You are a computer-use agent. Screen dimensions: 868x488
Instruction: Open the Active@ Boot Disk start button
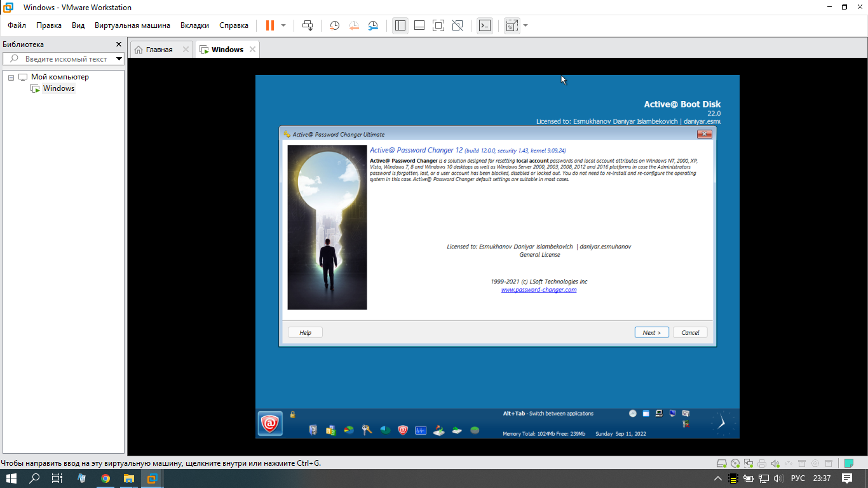click(x=270, y=423)
